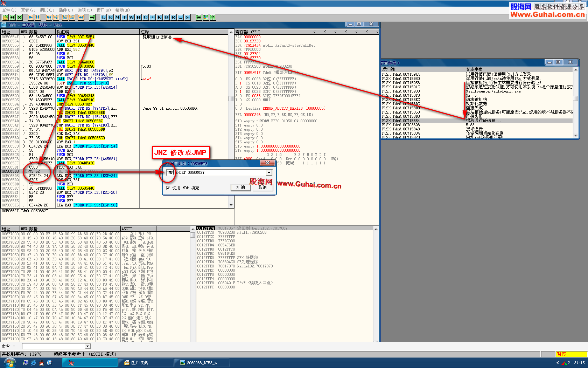Click down arrow of disassembly pane scrollbar
Image resolution: width=588 pixels, height=368 pixels.
click(231, 205)
